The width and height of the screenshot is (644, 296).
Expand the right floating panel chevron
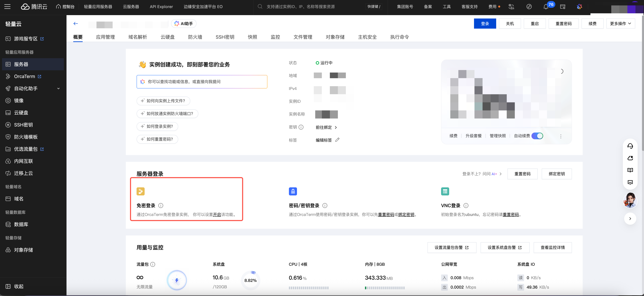point(630,218)
